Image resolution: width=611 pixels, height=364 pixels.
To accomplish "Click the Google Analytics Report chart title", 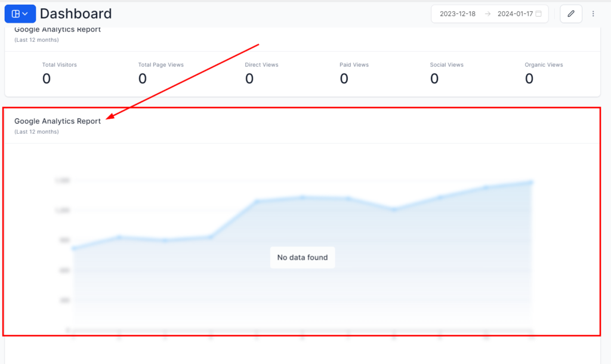I will coord(57,121).
